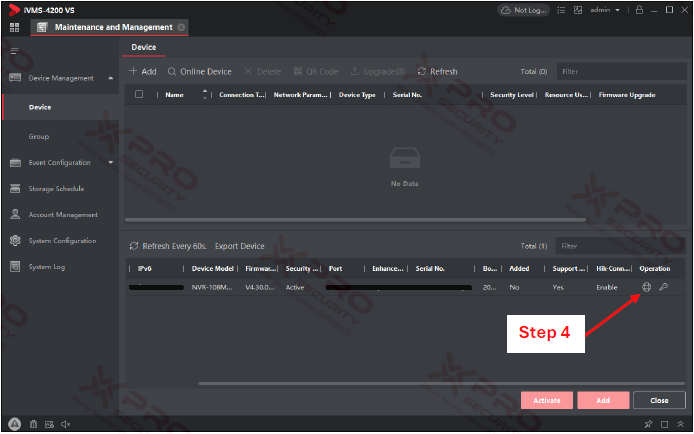The width and height of the screenshot is (694, 434).
Task: Open web configuration globe icon
Action: click(x=646, y=287)
